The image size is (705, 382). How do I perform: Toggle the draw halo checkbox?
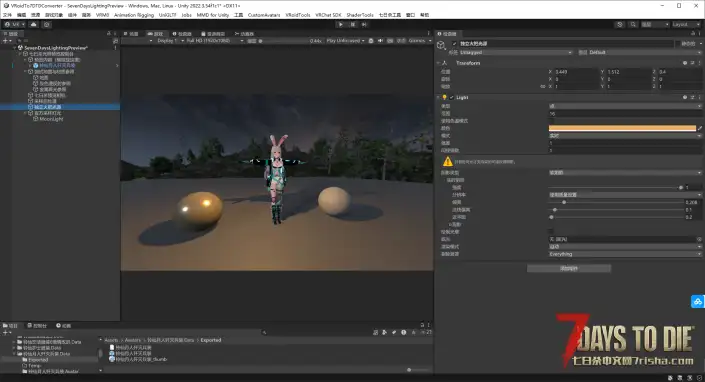(552, 232)
